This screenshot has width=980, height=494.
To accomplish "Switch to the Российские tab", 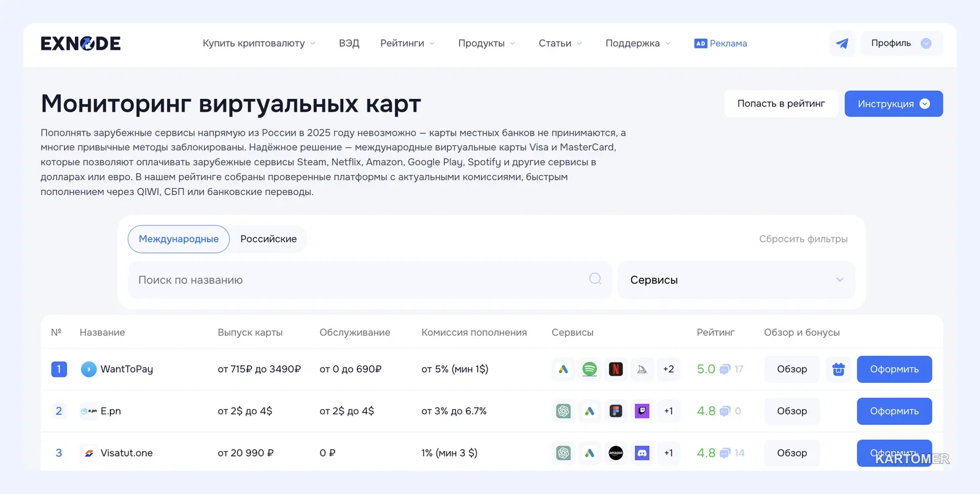I will (268, 239).
